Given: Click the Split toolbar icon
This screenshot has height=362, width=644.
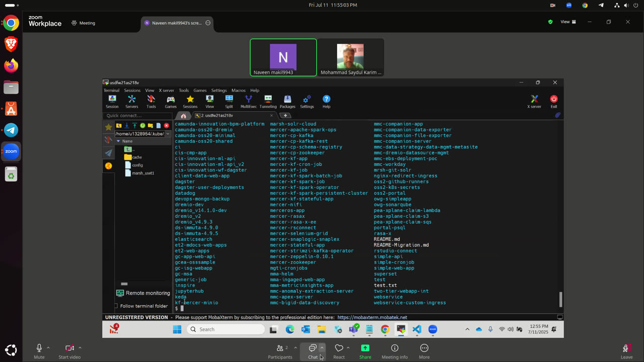Looking at the screenshot, I should click(229, 102).
